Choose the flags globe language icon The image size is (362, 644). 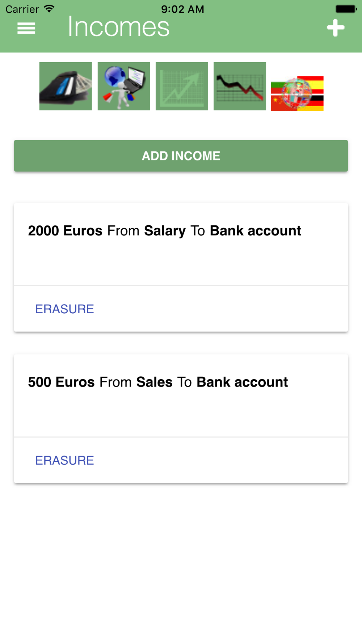[297, 93]
